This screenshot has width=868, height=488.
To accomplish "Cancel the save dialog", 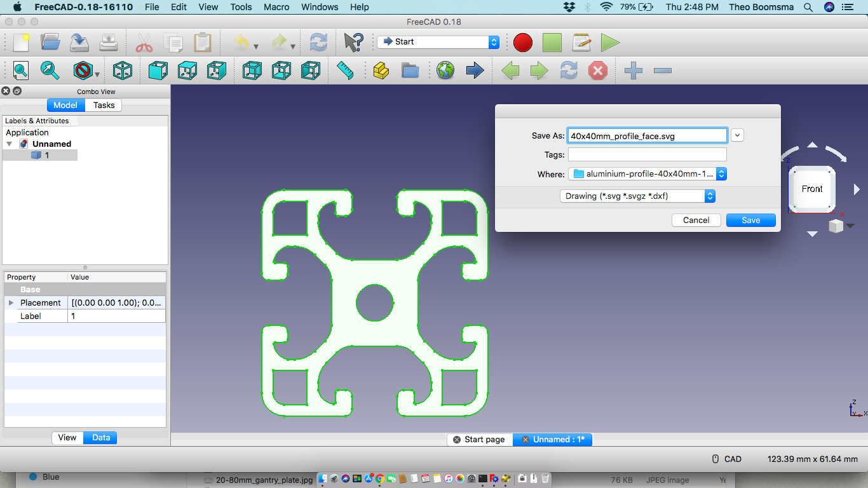I will click(696, 220).
